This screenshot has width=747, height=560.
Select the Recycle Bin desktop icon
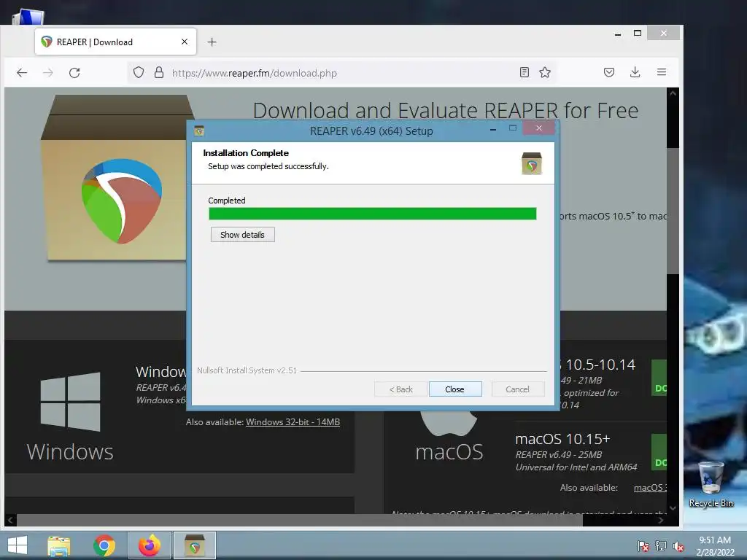(x=711, y=484)
